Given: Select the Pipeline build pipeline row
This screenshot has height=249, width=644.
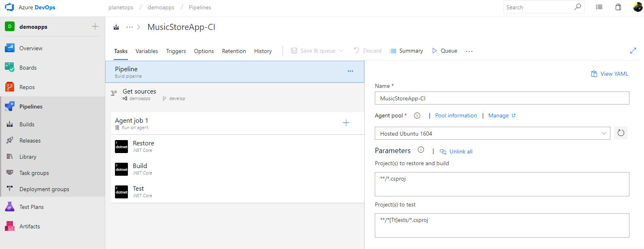Looking at the screenshot, I should coord(235,72).
